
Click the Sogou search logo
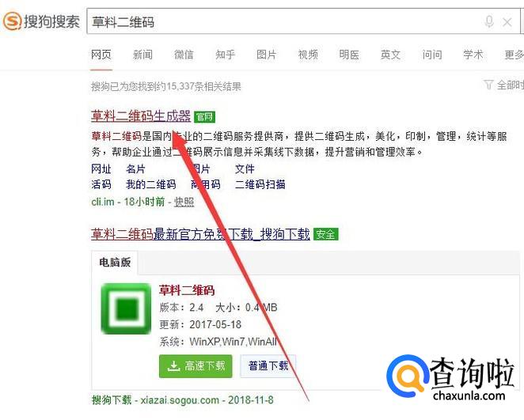[41, 21]
